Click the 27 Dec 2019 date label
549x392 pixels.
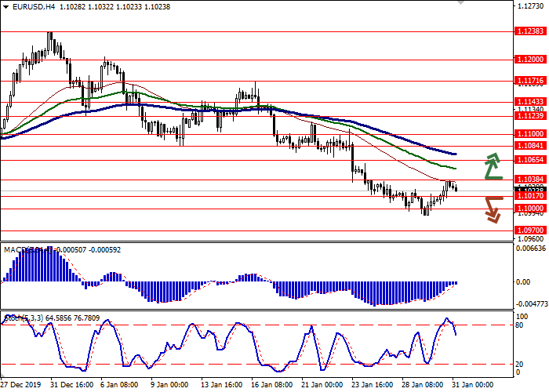click(22, 385)
